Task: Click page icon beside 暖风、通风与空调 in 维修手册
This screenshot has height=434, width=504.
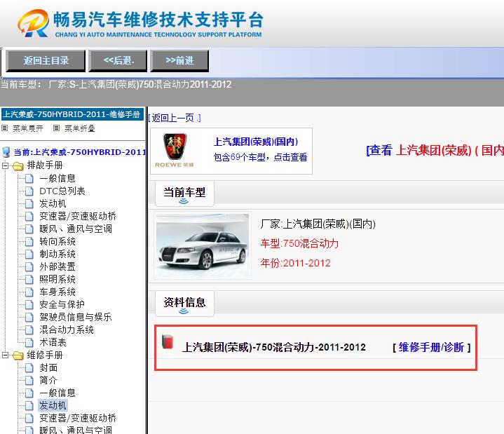Action: coord(29,430)
